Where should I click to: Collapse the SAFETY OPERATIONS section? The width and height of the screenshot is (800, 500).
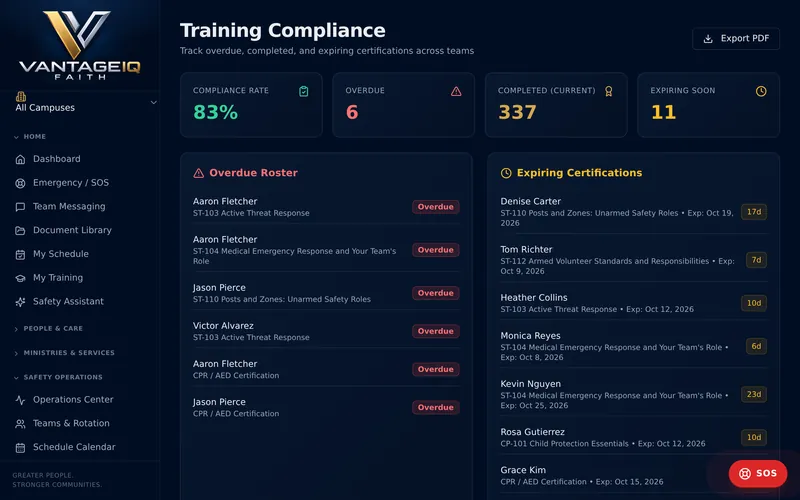point(58,378)
